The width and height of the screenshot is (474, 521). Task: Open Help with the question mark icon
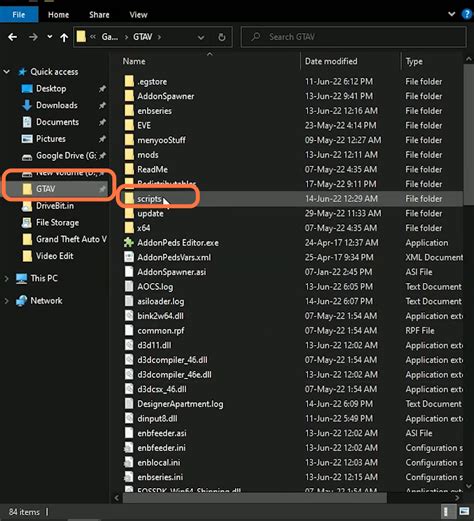[x=467, y=14]
